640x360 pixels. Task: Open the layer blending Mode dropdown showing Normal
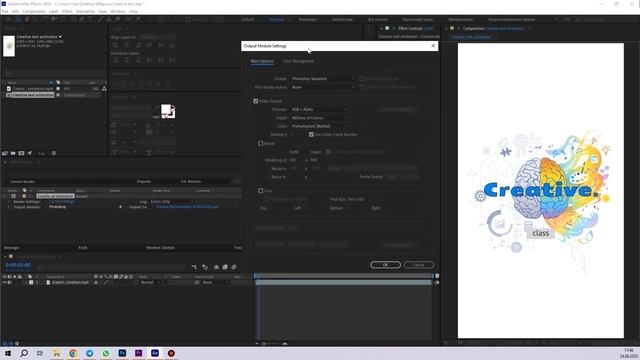(x=150, y=282)
